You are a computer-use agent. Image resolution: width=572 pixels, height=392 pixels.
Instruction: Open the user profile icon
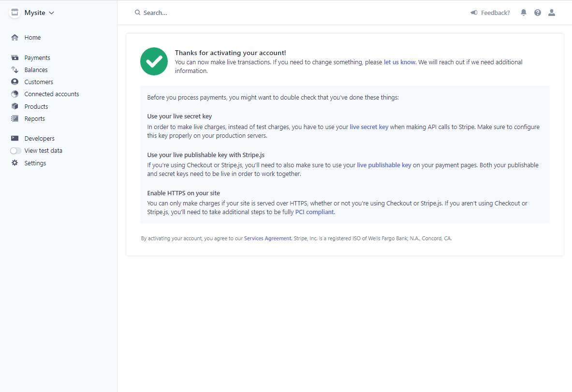click(x=552, y=13)
